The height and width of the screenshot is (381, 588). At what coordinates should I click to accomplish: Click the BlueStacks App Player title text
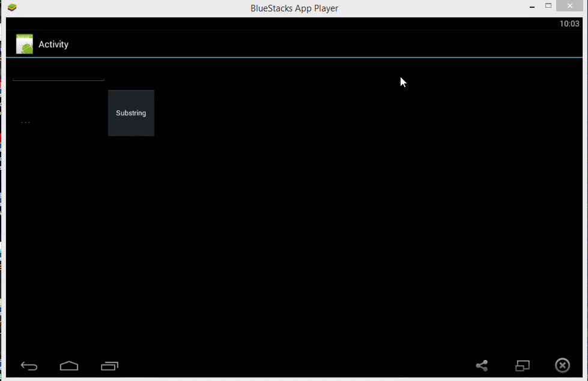point(294,8)
